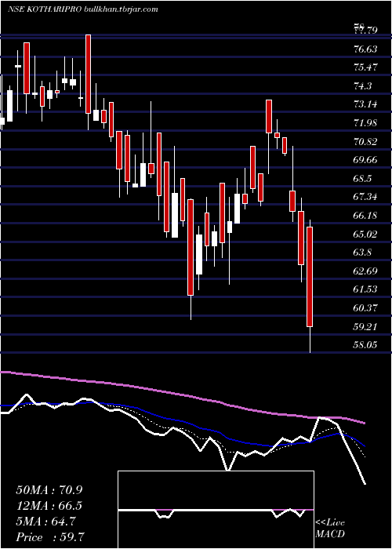Click the <<Live MACD label
Viewport: 392px width, 549px height.
pos(330,529)
